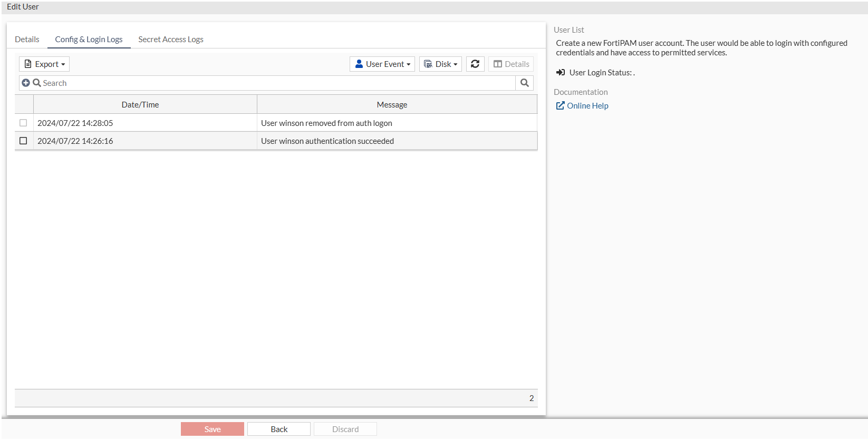This screenshot has height=440, width=868.
Task: Open the User Event log type dropdown
Action: (x=382, y=64)
